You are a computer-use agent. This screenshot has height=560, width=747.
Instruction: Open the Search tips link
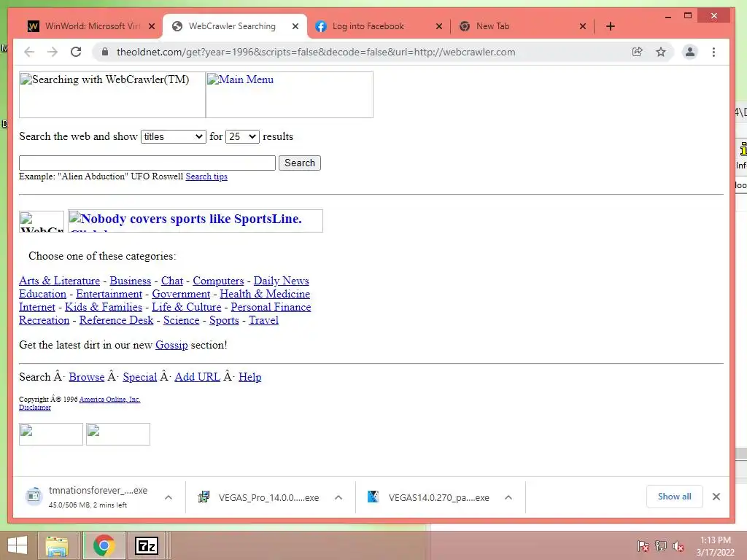206,176
